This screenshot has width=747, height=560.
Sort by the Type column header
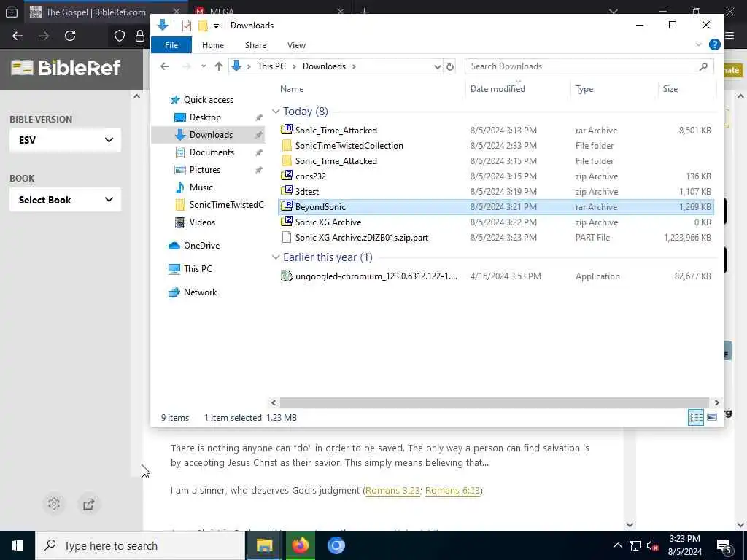pyautogui.click(x=584, y=89)
